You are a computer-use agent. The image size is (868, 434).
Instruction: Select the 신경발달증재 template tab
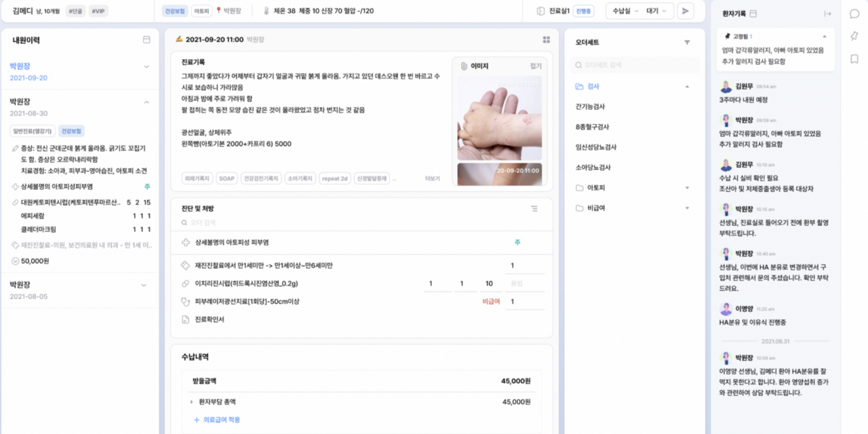point(372,179)
